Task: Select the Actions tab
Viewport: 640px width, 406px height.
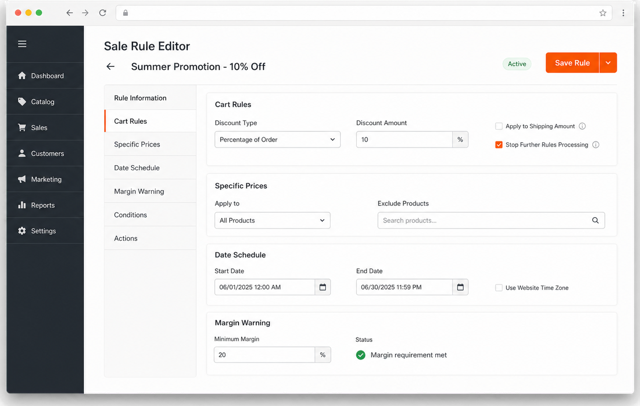Action: coord(150,238)
